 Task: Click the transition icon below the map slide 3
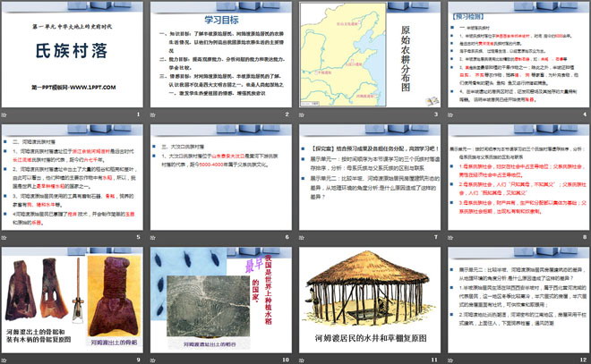point(303,115)
